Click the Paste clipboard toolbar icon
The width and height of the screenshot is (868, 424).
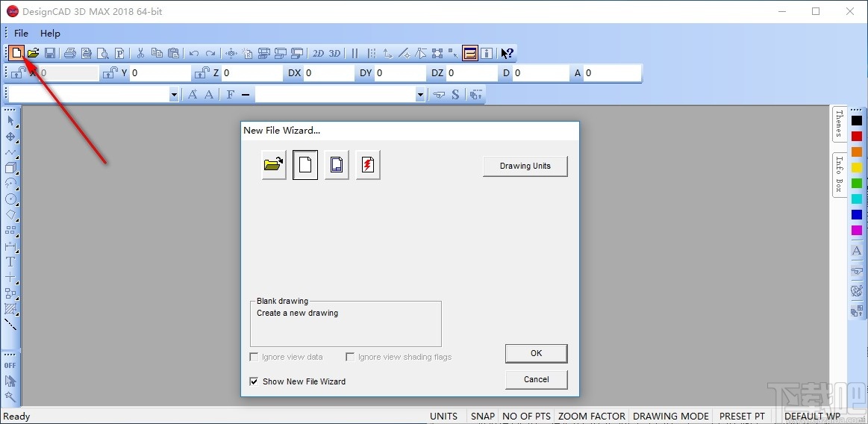click(173, 53)
